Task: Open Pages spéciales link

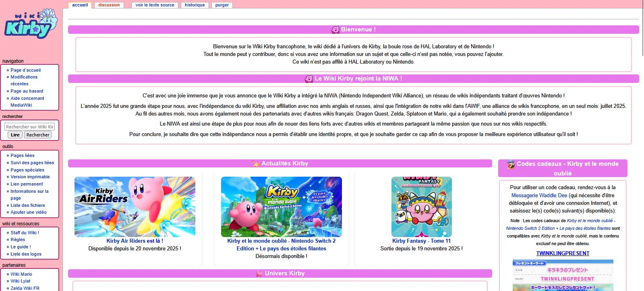Action: coord(27,170)
